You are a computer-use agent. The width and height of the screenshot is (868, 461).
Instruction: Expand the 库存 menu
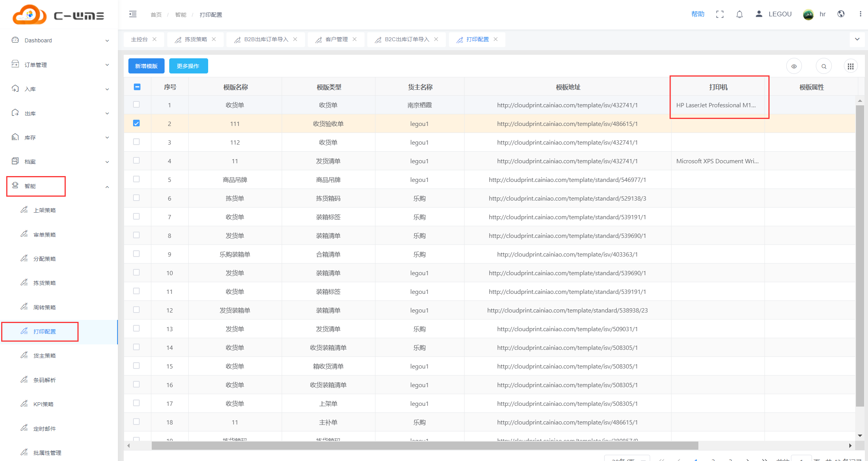pyautogui.click(x=59, y=138)
